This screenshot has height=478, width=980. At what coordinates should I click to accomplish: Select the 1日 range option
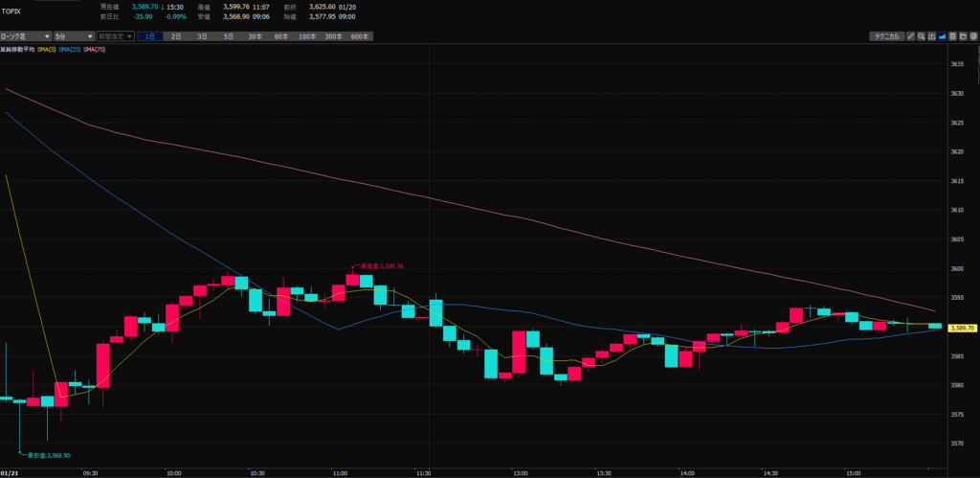point(150,35)
